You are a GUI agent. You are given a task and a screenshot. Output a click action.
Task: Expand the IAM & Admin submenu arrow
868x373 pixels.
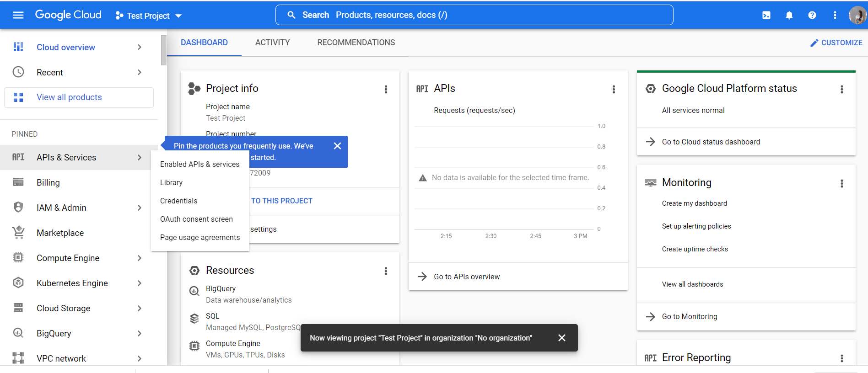tap(140, 208)
